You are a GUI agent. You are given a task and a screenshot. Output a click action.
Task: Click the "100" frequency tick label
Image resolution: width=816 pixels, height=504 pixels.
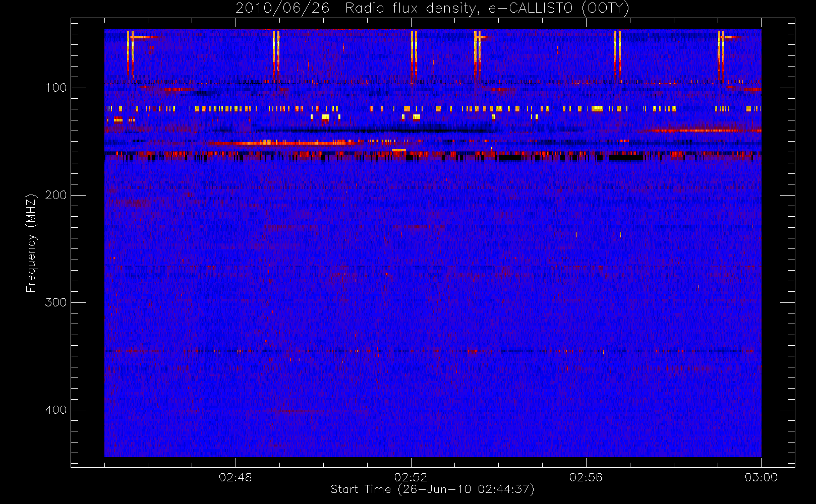coord(56,88)
